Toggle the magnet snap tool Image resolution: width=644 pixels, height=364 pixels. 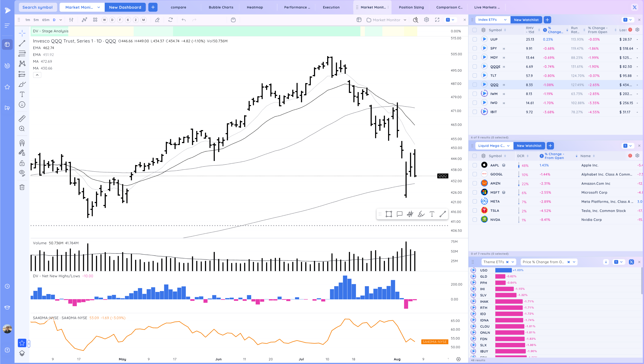22,143
